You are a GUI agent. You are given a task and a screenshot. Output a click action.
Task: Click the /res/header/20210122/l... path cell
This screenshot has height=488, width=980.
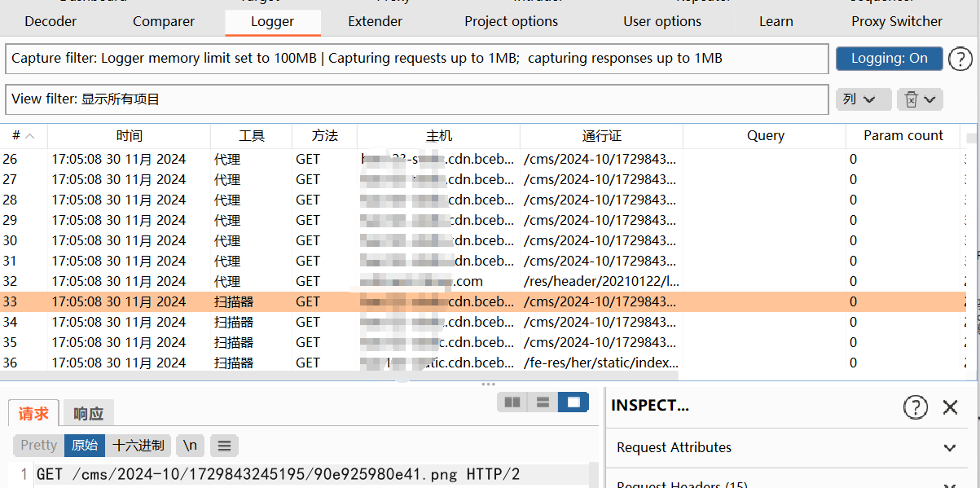(602, 281)
